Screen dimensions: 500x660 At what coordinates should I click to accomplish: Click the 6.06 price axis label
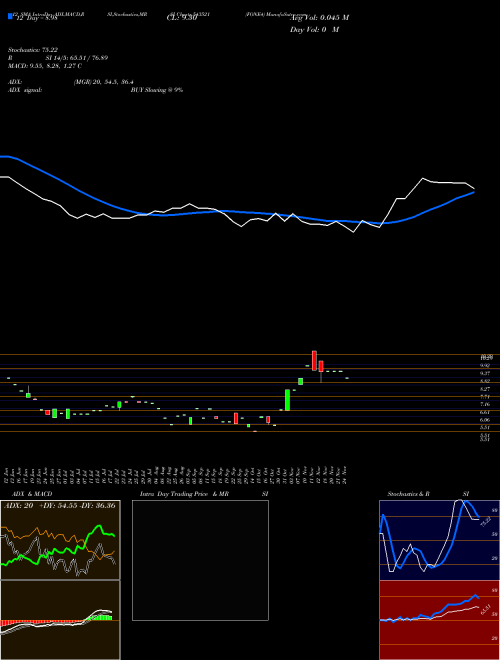point(485,420)
